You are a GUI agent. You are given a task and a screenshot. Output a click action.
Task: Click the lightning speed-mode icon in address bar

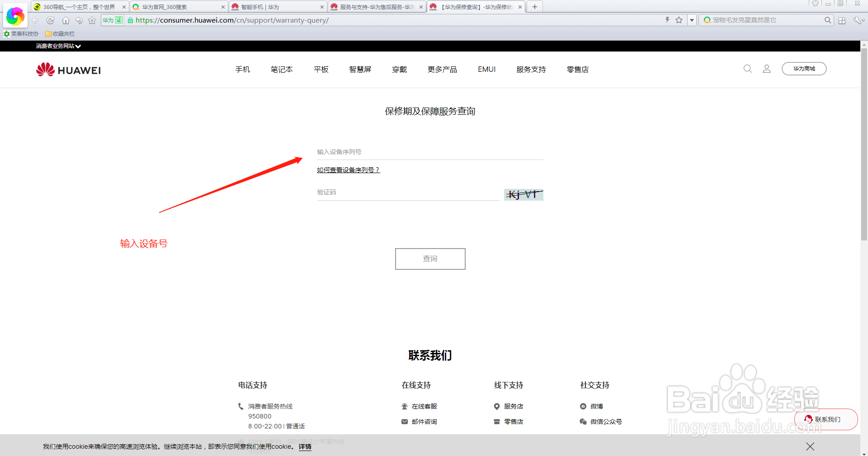click(x=667, y=20)
